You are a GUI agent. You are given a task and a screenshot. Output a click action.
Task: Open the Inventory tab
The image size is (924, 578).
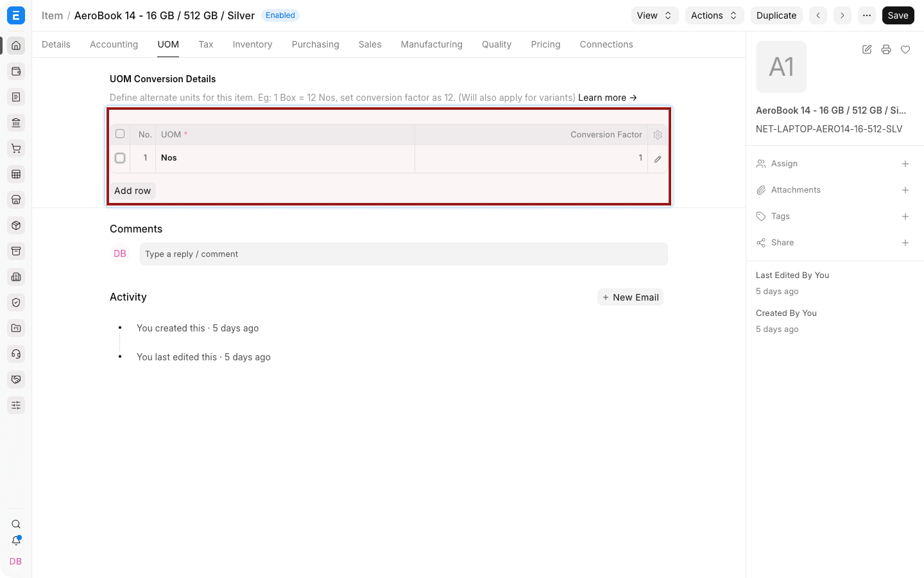[252, 44]
